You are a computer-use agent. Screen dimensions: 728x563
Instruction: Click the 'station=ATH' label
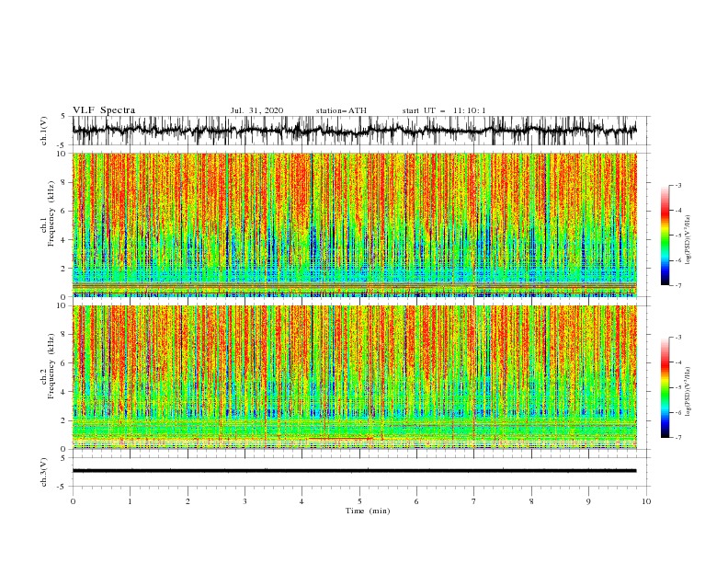pyautogui.click(x=341, y=110)
